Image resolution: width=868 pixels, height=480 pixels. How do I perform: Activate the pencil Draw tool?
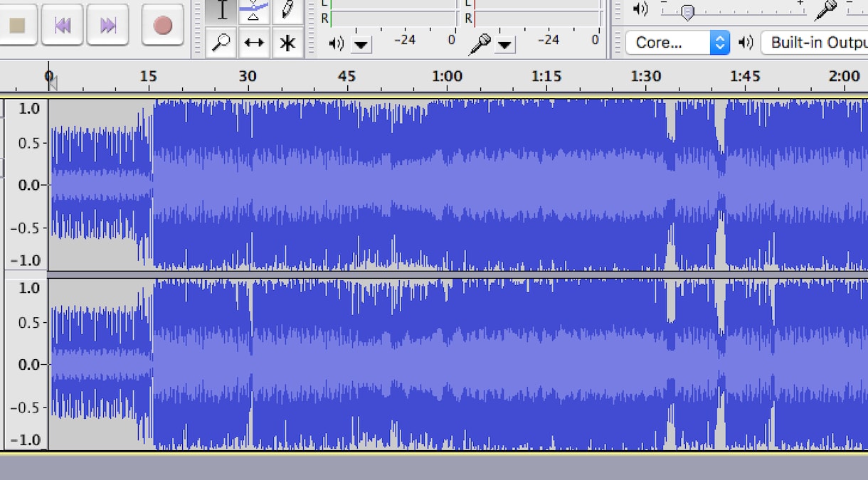(287, 10)
